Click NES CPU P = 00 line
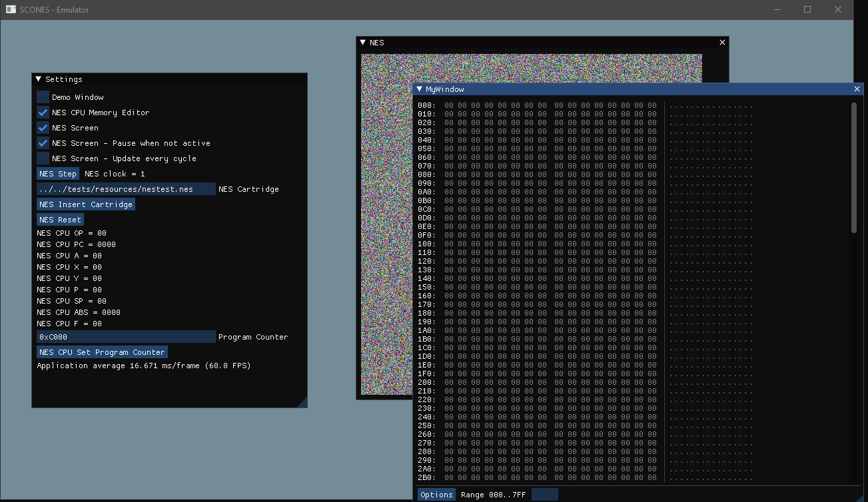Viewport: 868px width, 502px height. tap(69, 290)
